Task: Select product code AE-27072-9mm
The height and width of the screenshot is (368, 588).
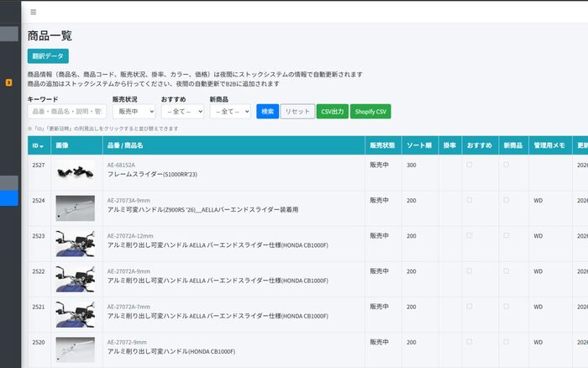Action: click(x=127, y=342)
